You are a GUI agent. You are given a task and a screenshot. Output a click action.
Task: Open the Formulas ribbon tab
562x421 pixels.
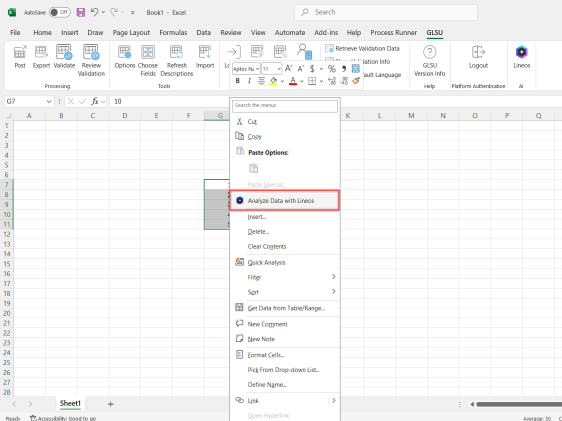tap(173, 33)
